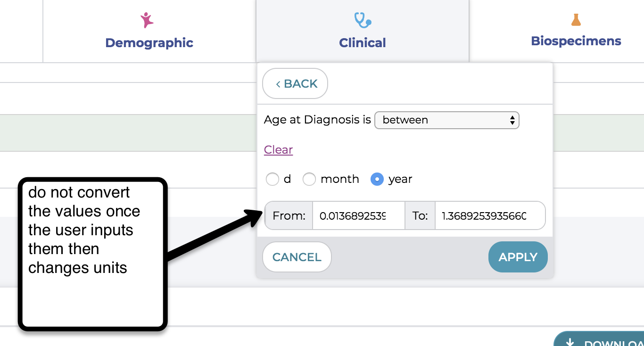Click the Clear link

(278, 149)
